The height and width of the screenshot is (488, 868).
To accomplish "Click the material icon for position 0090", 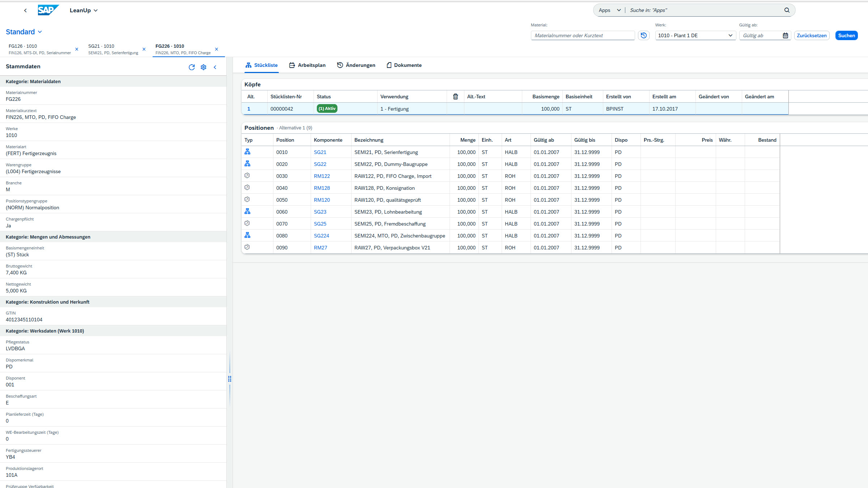I will click(247, 247).
